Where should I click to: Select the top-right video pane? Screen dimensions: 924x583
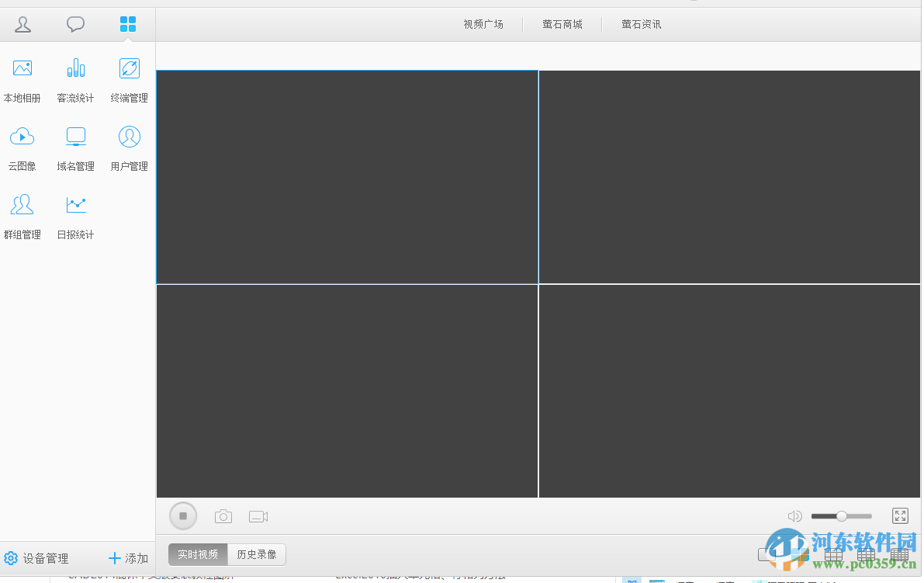click(729, 177)
